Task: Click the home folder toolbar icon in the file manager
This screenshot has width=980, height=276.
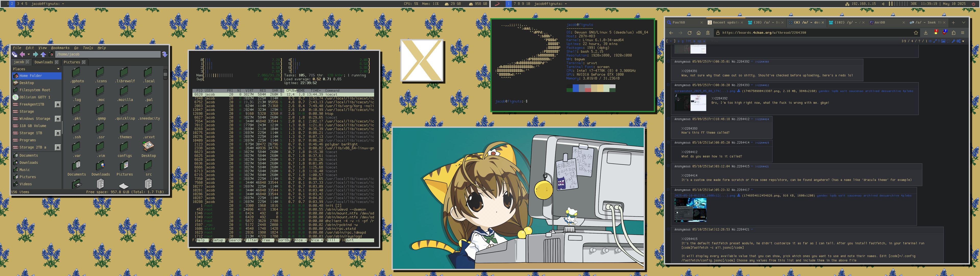Action: (x=51, y=54)
